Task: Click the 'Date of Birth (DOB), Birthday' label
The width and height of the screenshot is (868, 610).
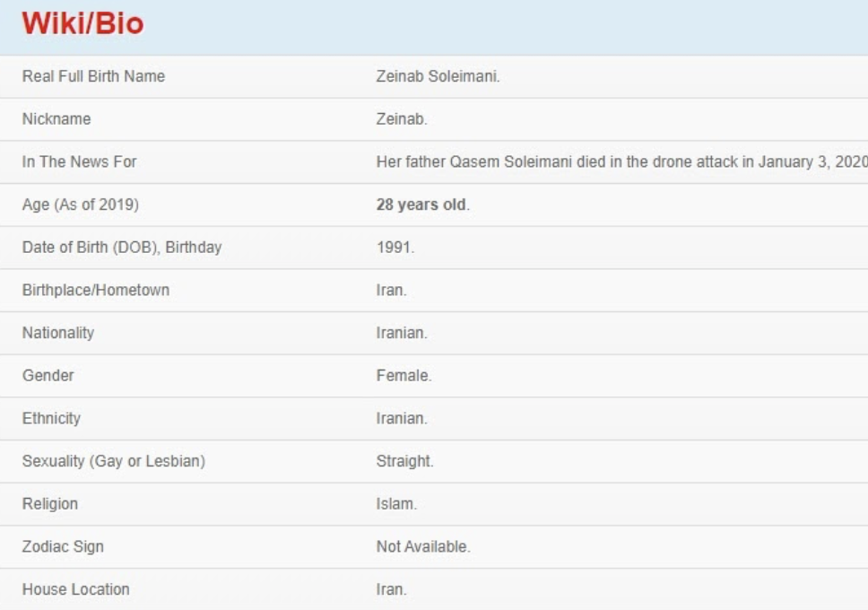Action: tap(121, 248)
